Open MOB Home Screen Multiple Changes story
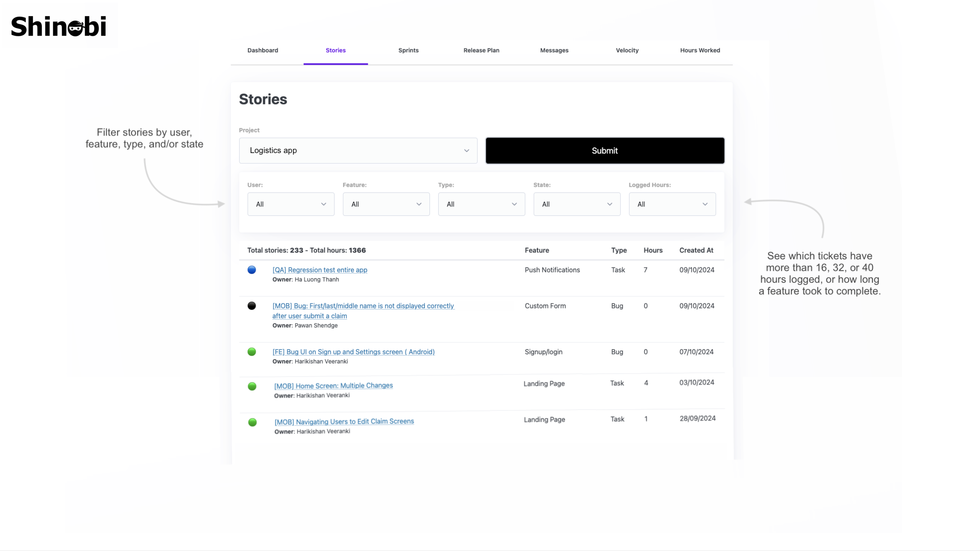This screenshot has height=551, width=980. click(x=333, y=386)
